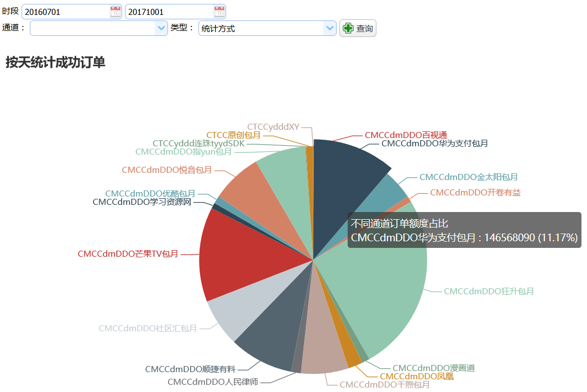The height and width of the screenshot is (392, 587).
Task: Expand the 通道 channel dropdown
Action: coord(161,28)
